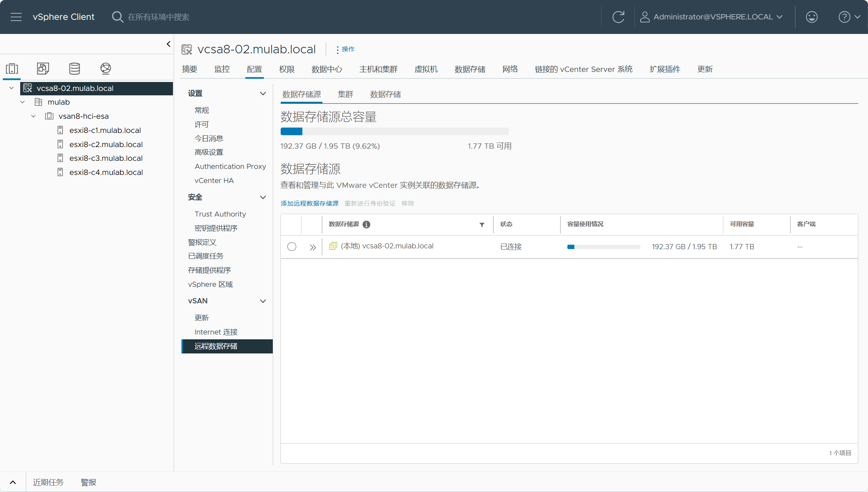Open the 数据存储源 column filter

pyautogui.click(x=482, y=225)
